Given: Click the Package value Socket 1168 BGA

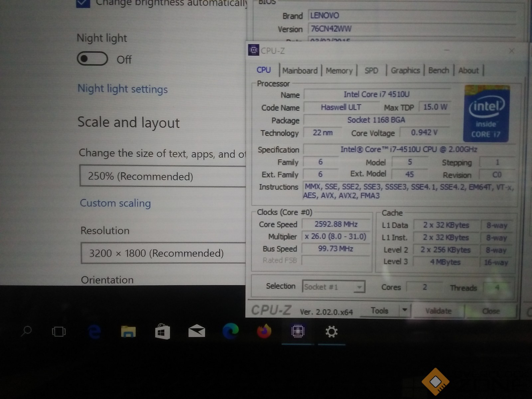Looking at the screenshot, I should pyautogui.click(x=376, y=120).
